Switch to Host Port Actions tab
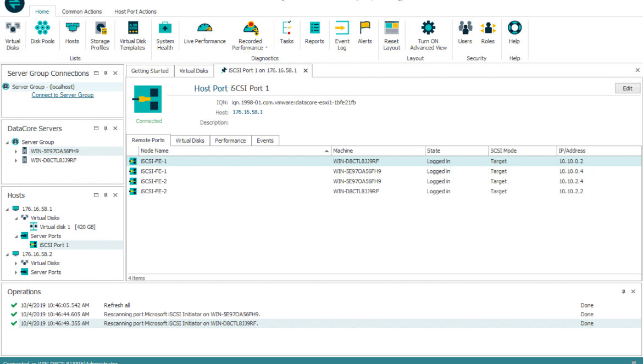643x364 pixels. point(135,12)
